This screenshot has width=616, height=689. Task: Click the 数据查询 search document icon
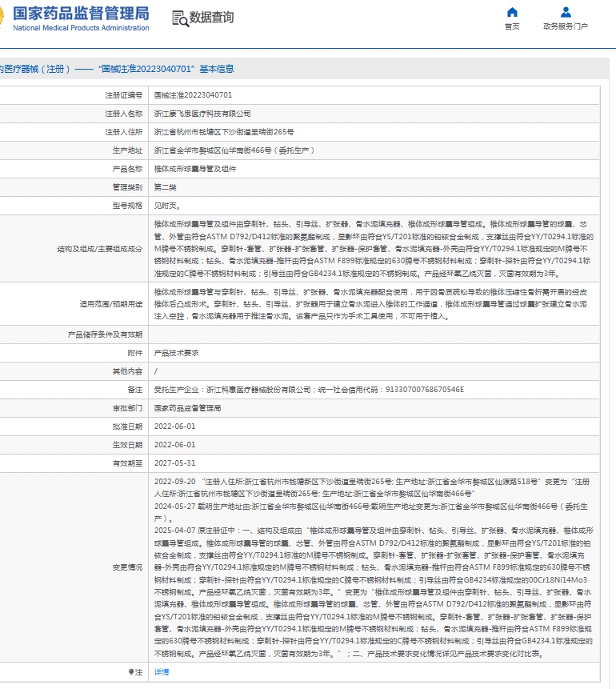(x=180, y=18)
